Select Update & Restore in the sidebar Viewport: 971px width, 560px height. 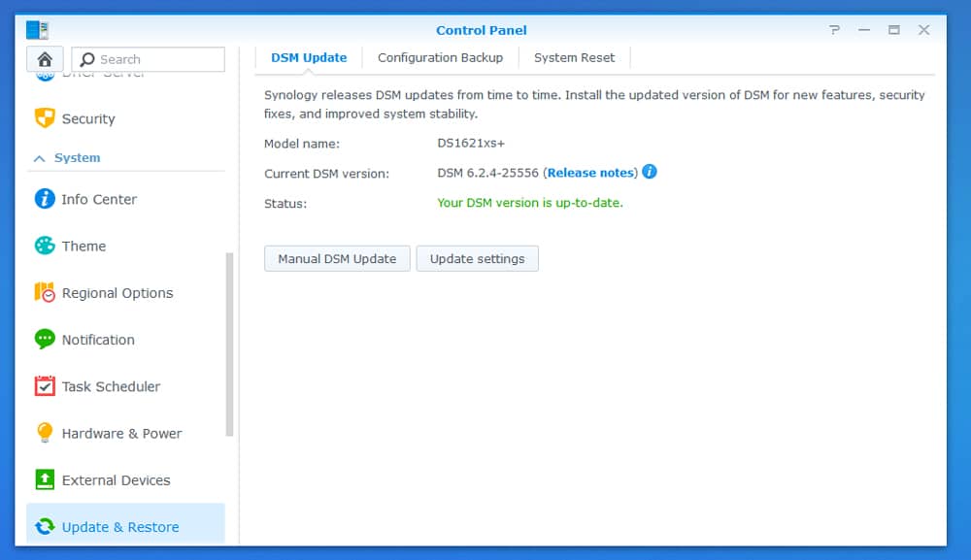125,524
